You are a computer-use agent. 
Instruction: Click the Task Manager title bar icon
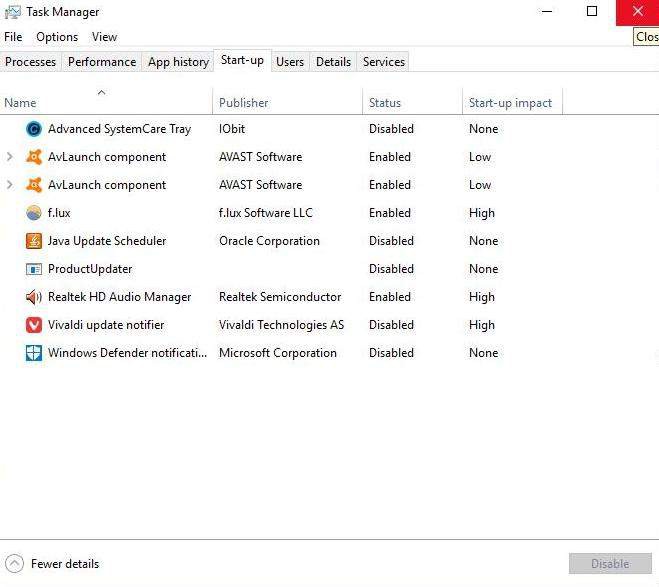click(x=13, y=12)
